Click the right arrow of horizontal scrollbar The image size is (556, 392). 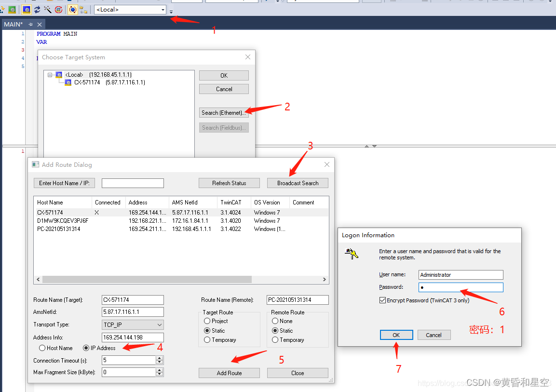324,280
